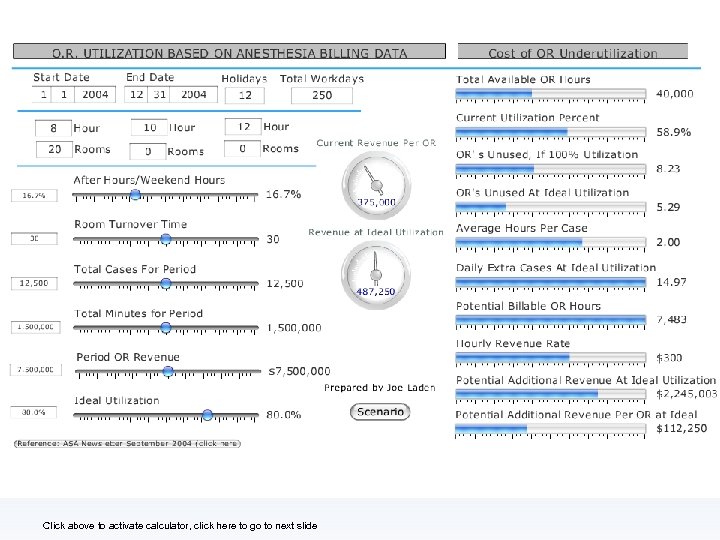Click the Start Date month field
720x540 pixels.
click(x=44, y=95)
